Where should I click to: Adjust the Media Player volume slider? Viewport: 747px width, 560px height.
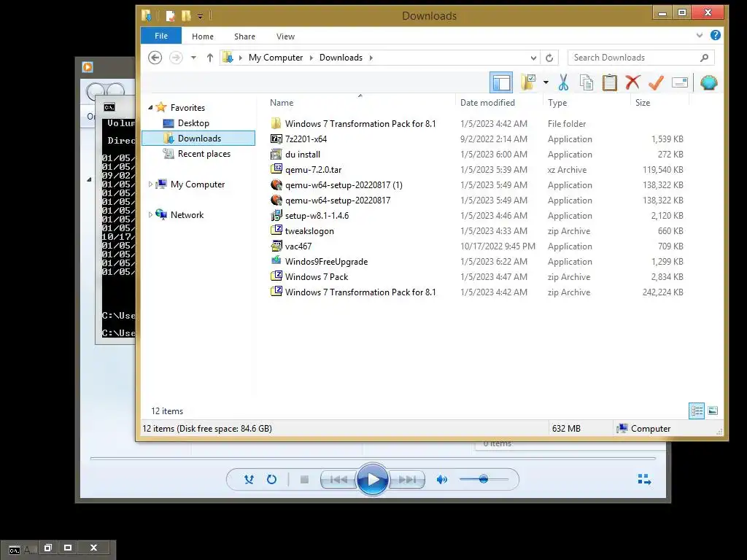click(x=484, y=479)
